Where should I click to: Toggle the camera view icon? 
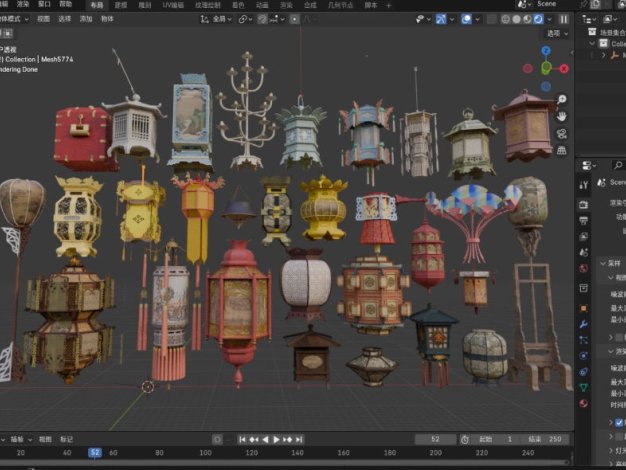[562, 133]
